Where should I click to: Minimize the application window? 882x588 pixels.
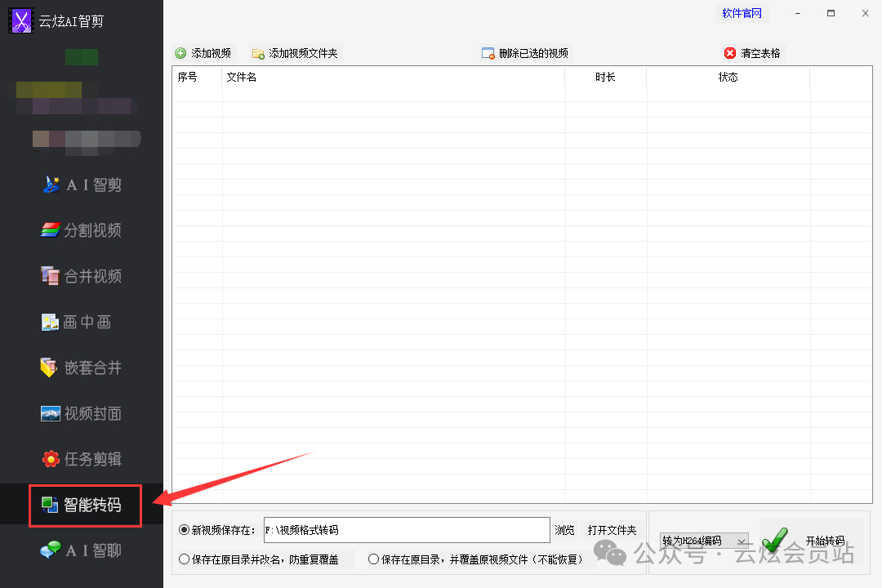point(798,13)
